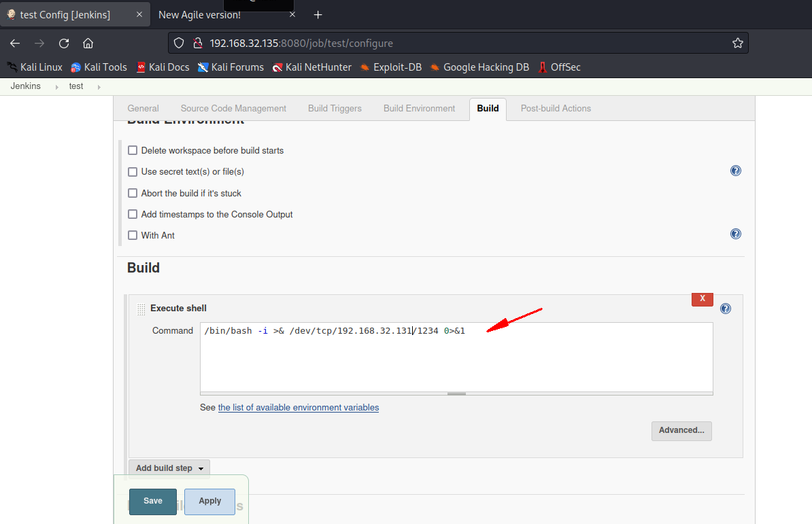Click the browser forward arrow
This screenshot has height=524, width=812.
pyautogui.click(x=39, y=43)
